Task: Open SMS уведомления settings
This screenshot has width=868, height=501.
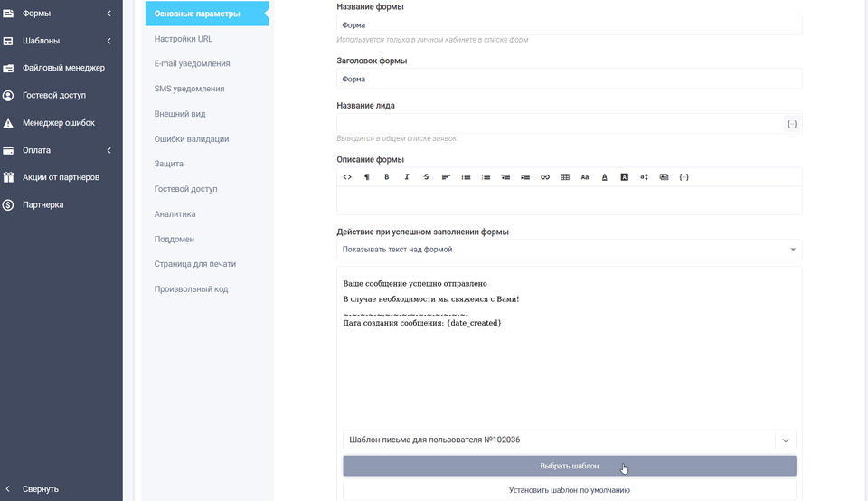Action: (x=189, y=89)
